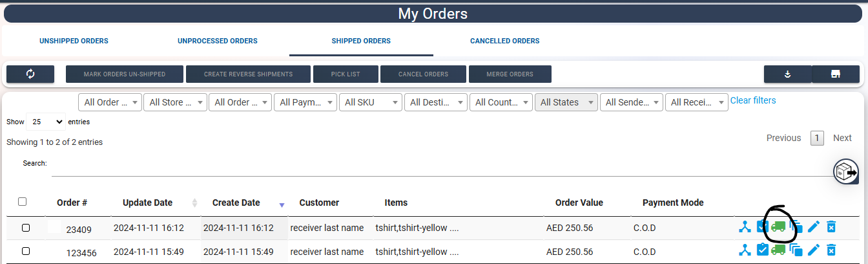
Task: Open the All SKU filter dropdown
Action: 370,102
